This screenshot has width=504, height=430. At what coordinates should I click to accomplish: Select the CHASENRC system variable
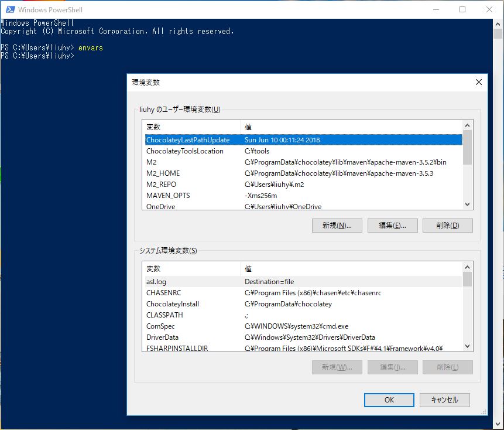point(303,293)
